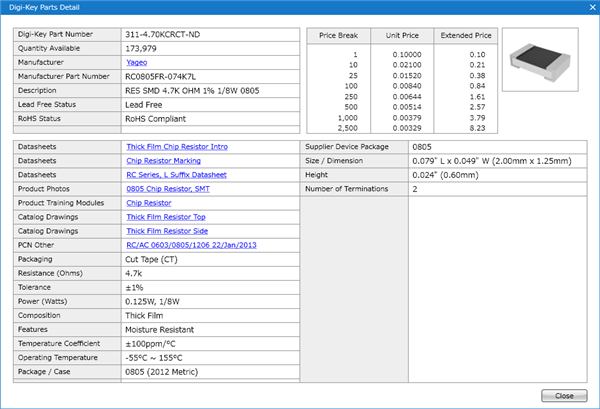Screen dimensions: 600x409
Task: Click Number of Terminations value 2
Action: tap(415, 189)
